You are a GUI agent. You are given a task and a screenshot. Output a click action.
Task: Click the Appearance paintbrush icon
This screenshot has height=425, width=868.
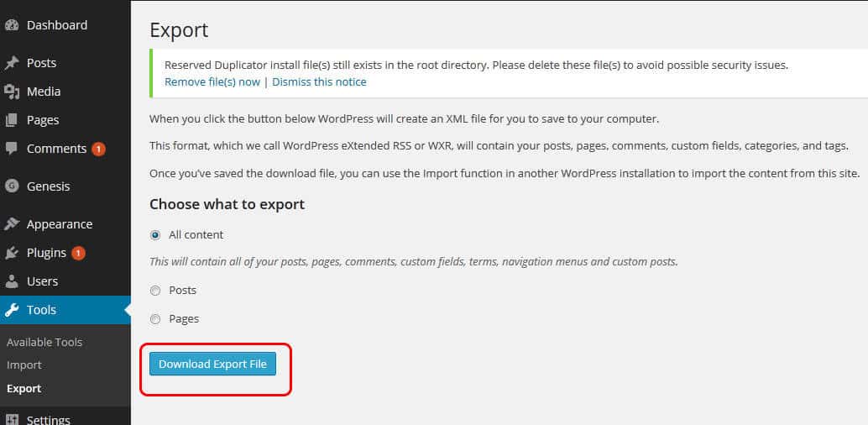[12, 224]
